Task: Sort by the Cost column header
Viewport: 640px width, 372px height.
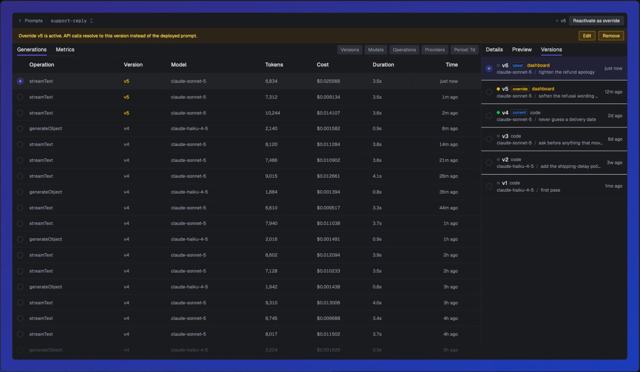Action: (322, 65)
